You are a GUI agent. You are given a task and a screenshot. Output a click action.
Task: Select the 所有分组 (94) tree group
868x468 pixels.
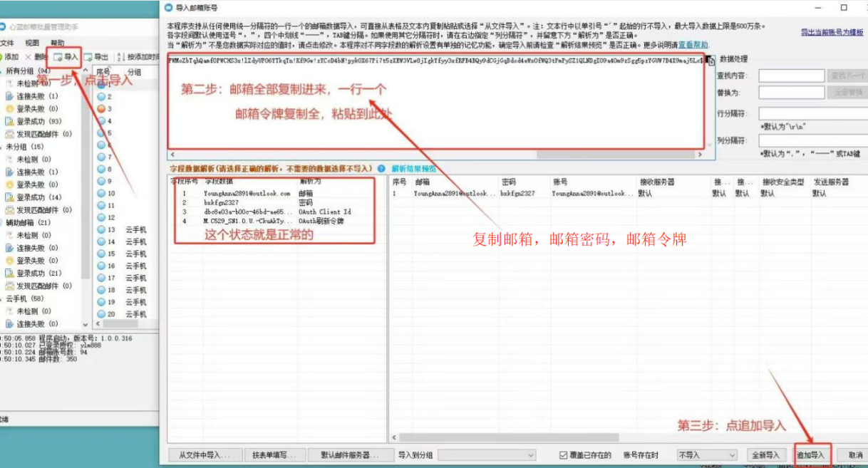pos(28,71)
